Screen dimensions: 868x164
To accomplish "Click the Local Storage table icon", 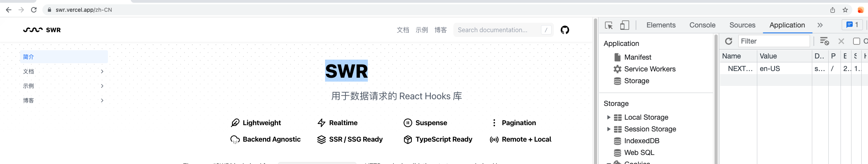I will pyautogui.click(x=618, y=117).
